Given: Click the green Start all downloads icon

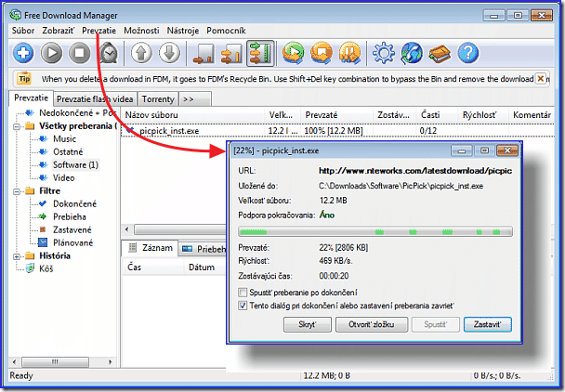Looking at the screenshot, I should pyautogui.click(x=293, y=53).
